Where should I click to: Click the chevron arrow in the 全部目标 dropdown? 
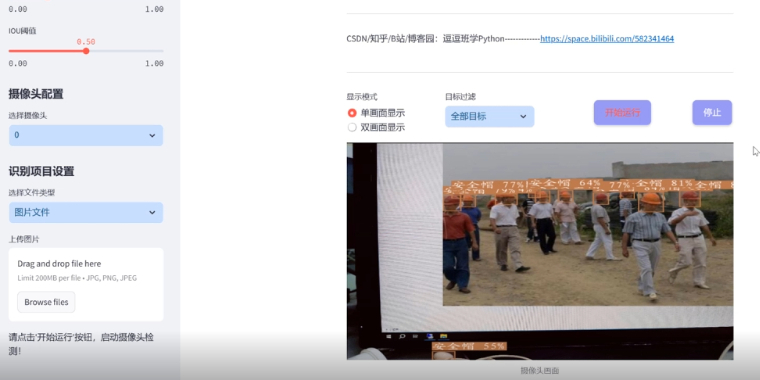(x=523, y=116)
